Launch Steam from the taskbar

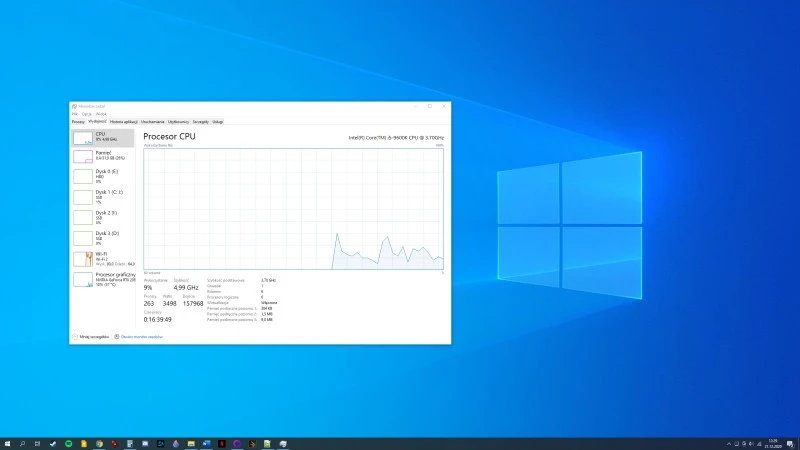coord(53,444)
